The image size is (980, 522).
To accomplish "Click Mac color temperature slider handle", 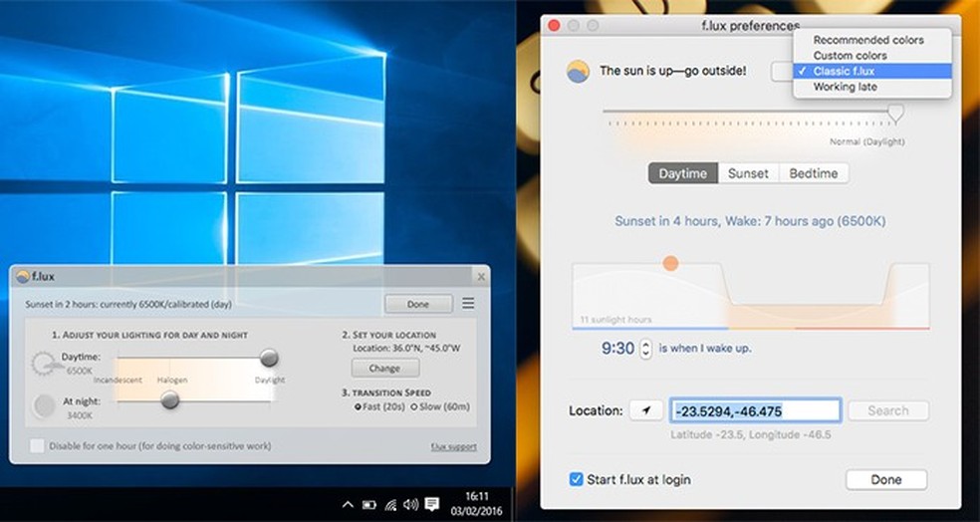I will (895, 114).
